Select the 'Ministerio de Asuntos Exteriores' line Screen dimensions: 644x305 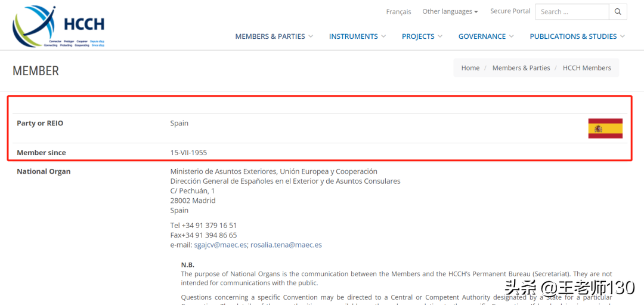(x=274, y=171)
